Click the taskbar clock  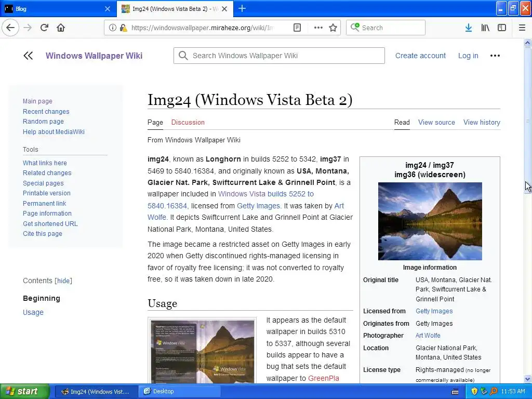coord(513,391)
